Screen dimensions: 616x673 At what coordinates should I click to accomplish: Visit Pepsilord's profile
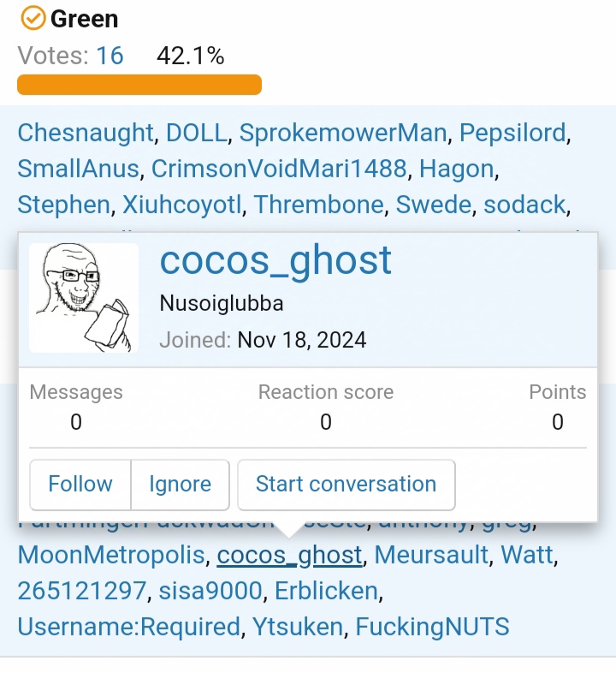(x=512, y=133)
